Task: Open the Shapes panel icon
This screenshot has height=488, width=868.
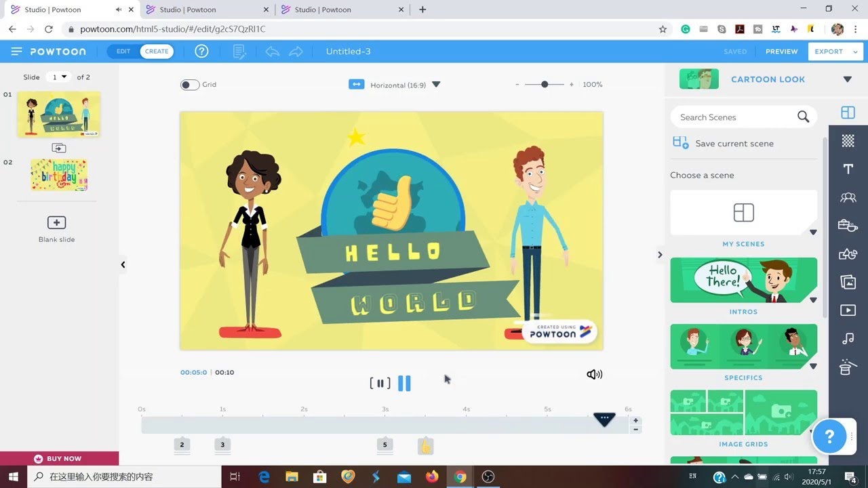Action: click(848, 254)
